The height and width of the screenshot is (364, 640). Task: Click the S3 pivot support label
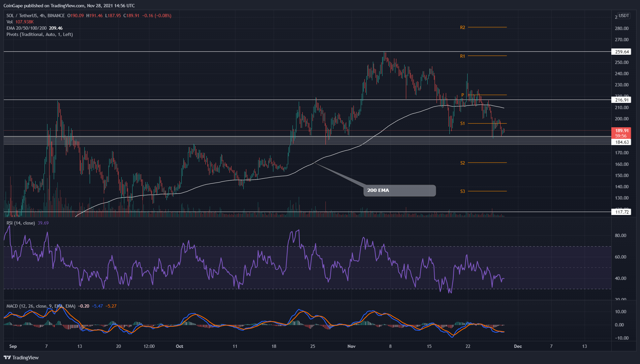tap(463, 191)
